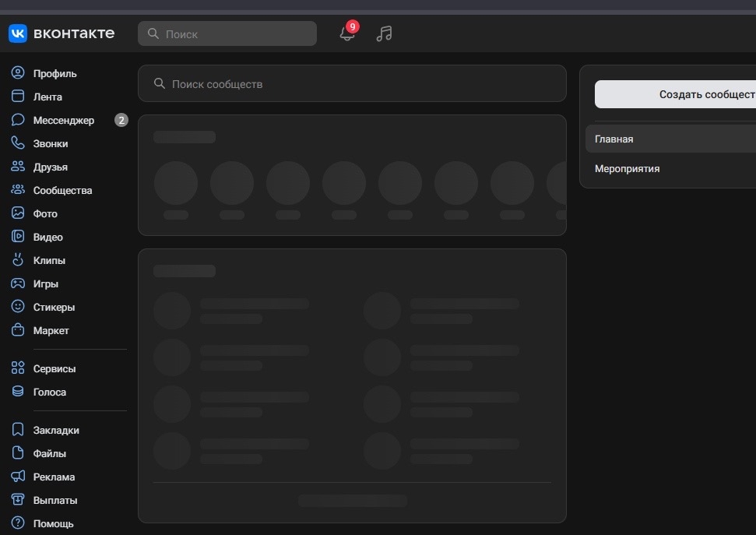
Task: Click the Выплаты payout icon
Action: (18, 499)
